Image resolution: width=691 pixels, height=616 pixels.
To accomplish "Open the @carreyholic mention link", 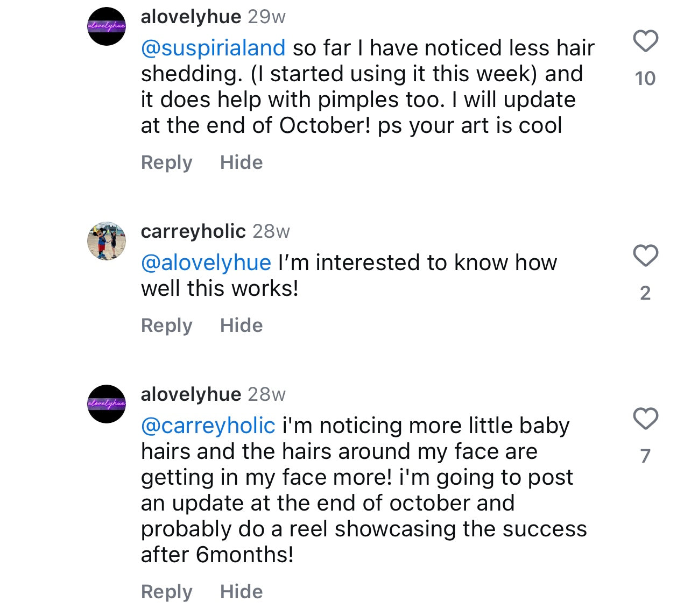I will point(208,426).
